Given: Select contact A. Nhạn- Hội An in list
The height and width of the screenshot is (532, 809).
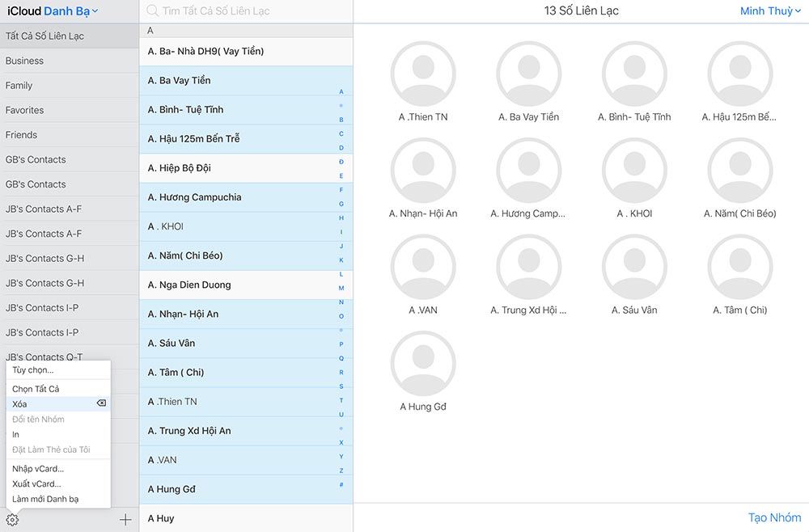Looking at the screenshot, I should 246,314.
